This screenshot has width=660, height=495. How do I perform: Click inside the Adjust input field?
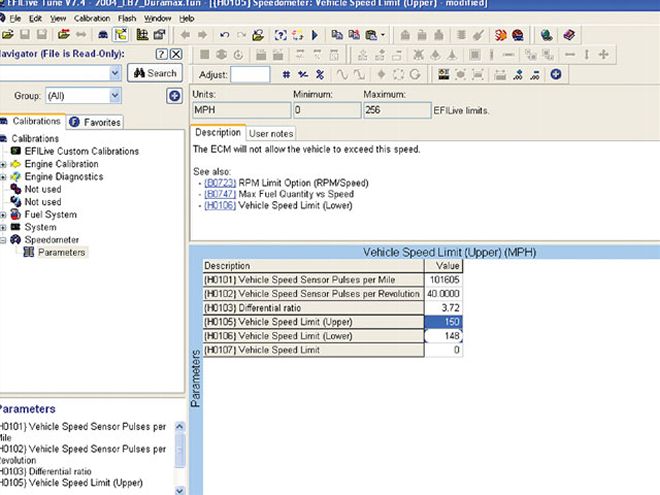click(x=250, y=75)
